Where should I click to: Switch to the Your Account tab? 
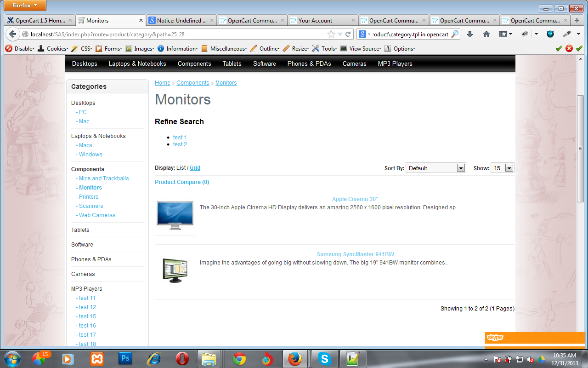coord(323,20)
